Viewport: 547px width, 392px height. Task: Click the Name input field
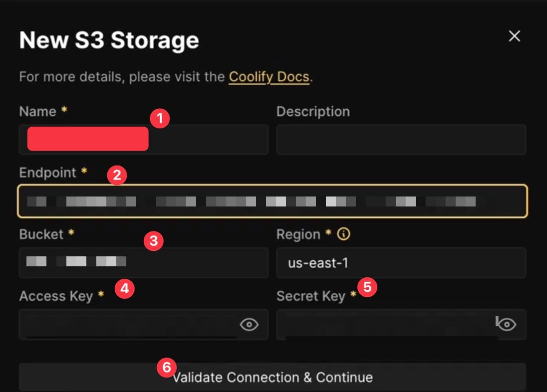tap(210, 139)
